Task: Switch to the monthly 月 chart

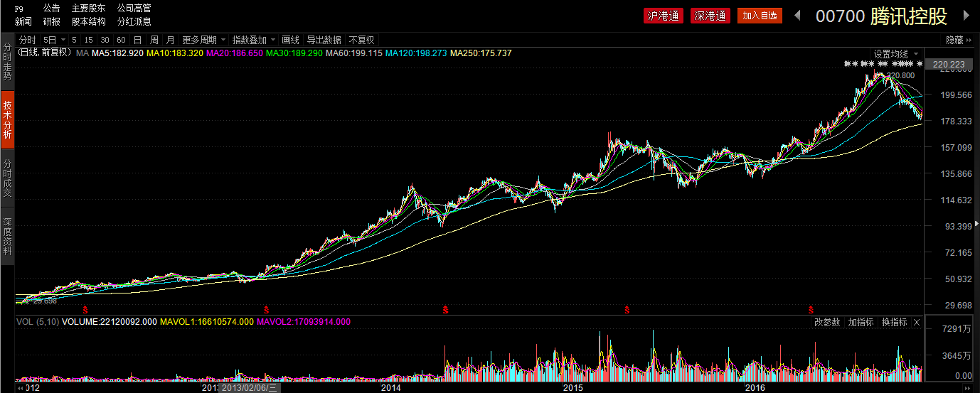Action: pyautogui.click(x=170, y=40)
